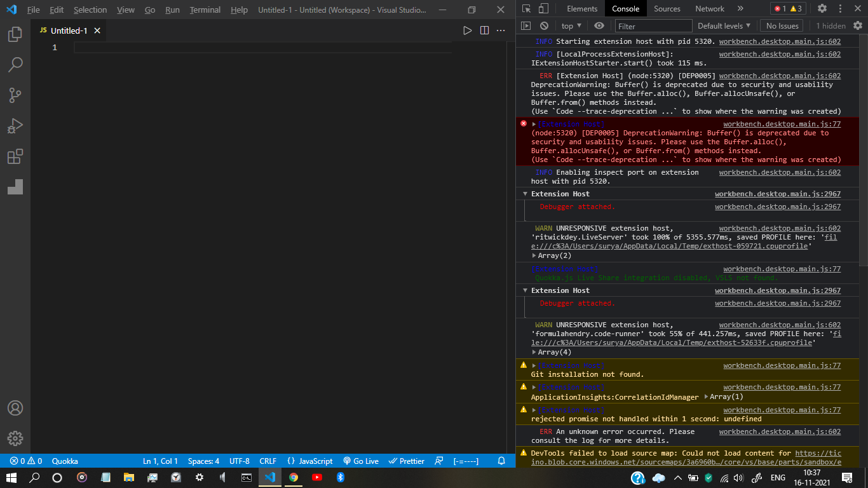Screen dimensions: 868x488
Task: Open Search in the VS Code activity bar
Action: pyautogui.click(x=15, y=64)
